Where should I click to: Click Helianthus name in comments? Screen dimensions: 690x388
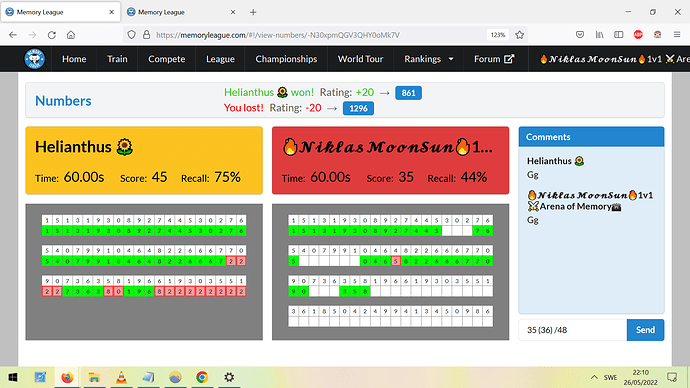pos(555,161)
